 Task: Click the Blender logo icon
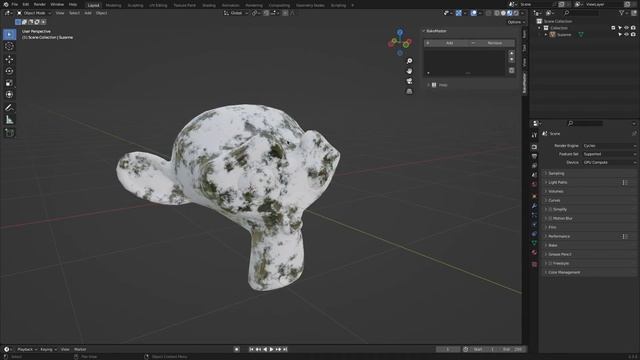[x=6, y=4]
